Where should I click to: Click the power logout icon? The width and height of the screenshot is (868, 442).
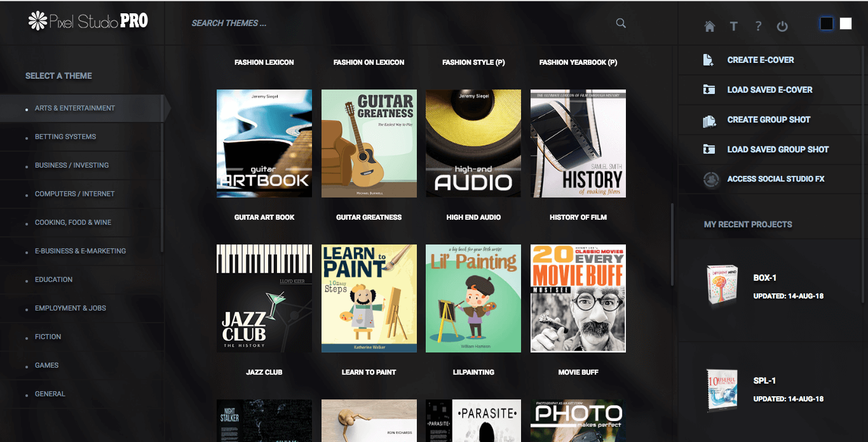(782, 26)
